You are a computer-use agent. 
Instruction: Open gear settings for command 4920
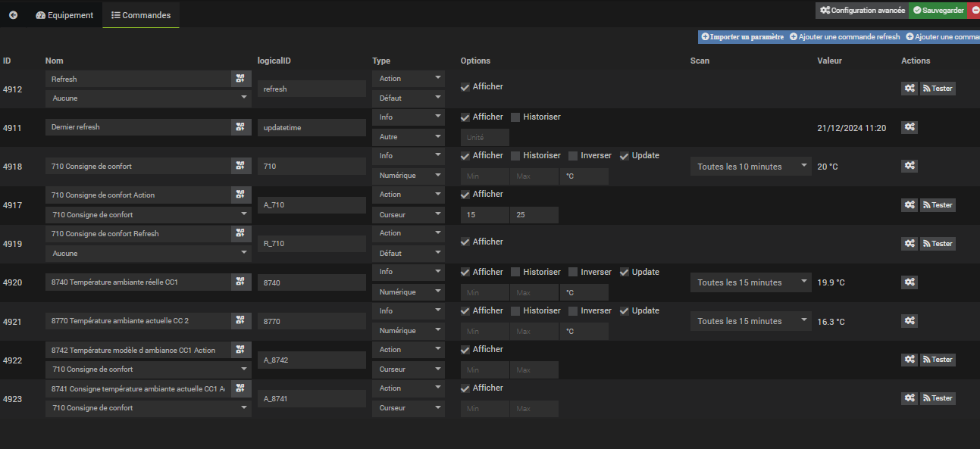pyautogui.click(x=909, y=282)
